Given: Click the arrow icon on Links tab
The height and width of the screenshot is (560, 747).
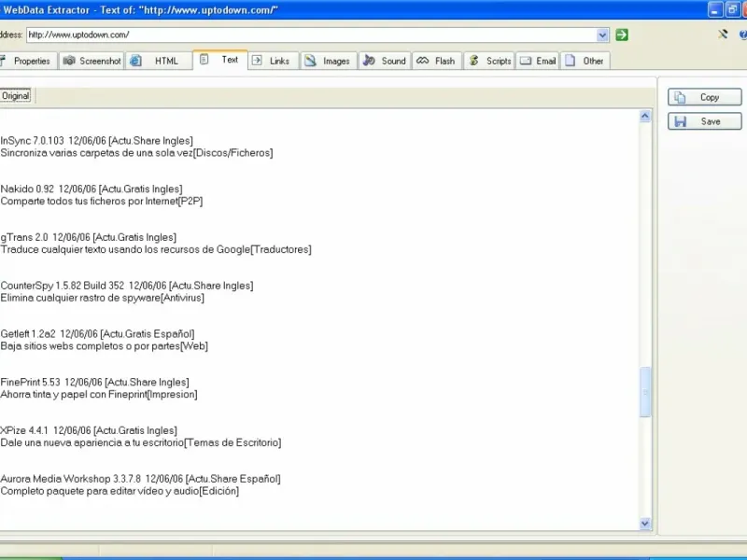Looking at the screenshot, I should (x=257, y=60).
